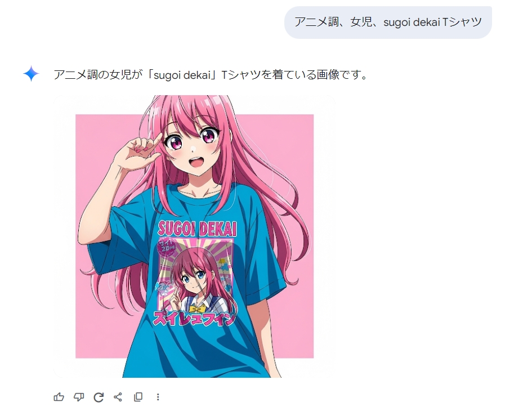Regenerate the response with the redo arrow icon
This screenshot has height=420, width=514.
99,397
